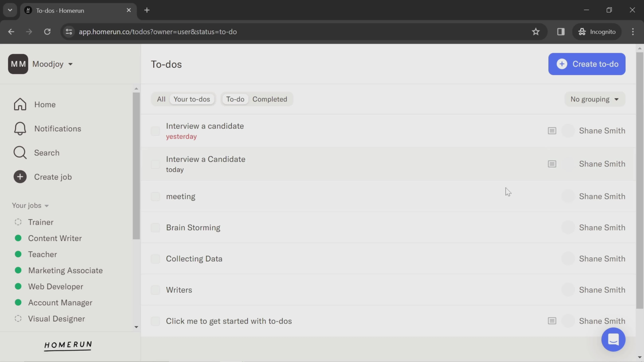This screenshot has width=644, height=362.
Task: Check off Interview a Candidate today to-do
Action: (155, 164)
